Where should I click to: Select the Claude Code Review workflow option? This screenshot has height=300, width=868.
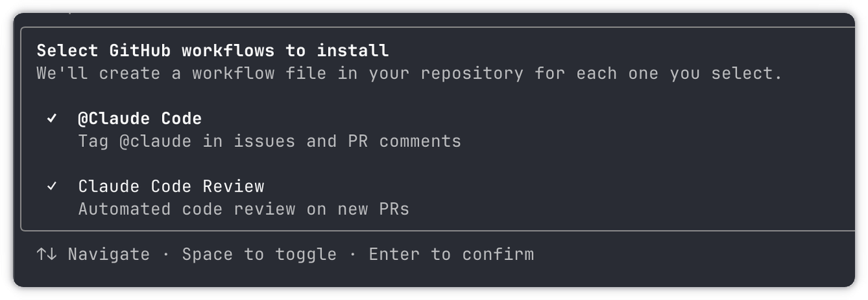click(171, 186)
